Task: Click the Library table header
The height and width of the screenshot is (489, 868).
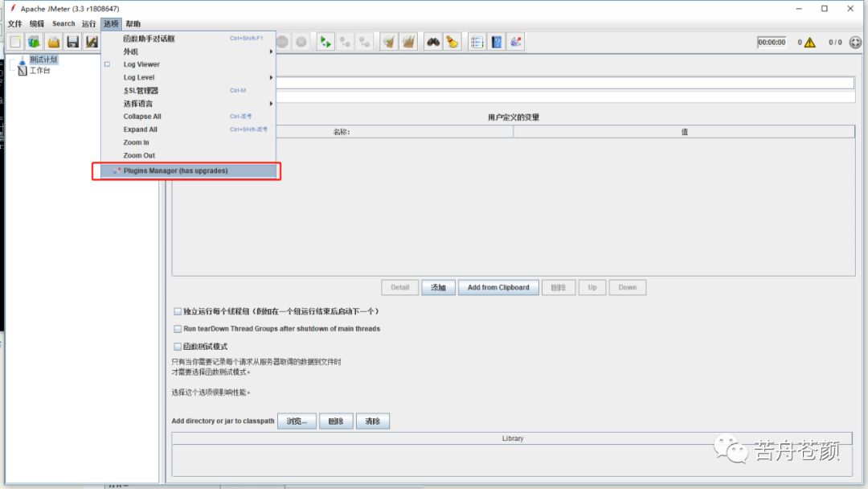Action: (x=512, y=438)
